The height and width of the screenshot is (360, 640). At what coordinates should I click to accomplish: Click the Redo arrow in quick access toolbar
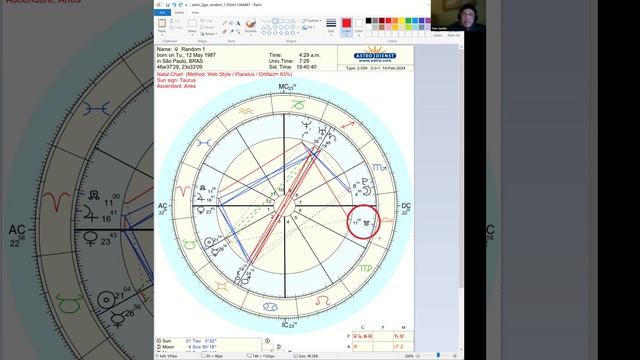(x=181, y=5)
